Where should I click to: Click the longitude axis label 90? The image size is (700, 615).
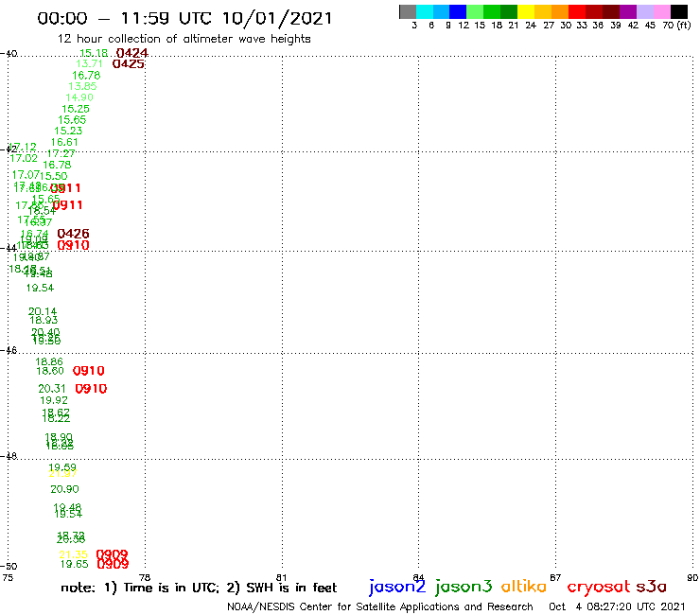[692, 578]
